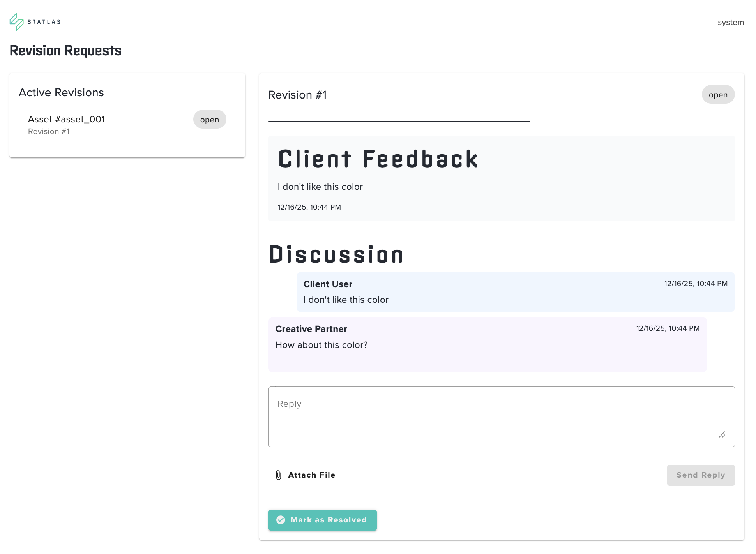Click the Discussion section heading
Viewport: 756px width, 554px height.
point(336,255)
